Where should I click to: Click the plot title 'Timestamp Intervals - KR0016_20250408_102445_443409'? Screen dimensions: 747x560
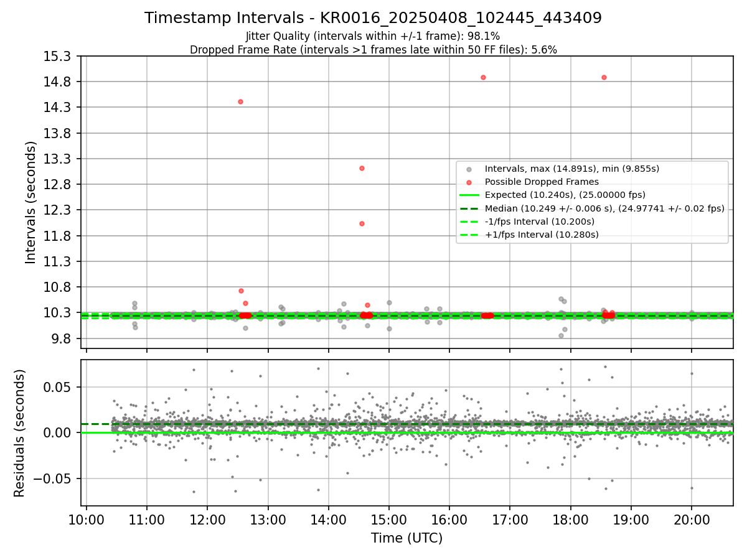(373, 18)
